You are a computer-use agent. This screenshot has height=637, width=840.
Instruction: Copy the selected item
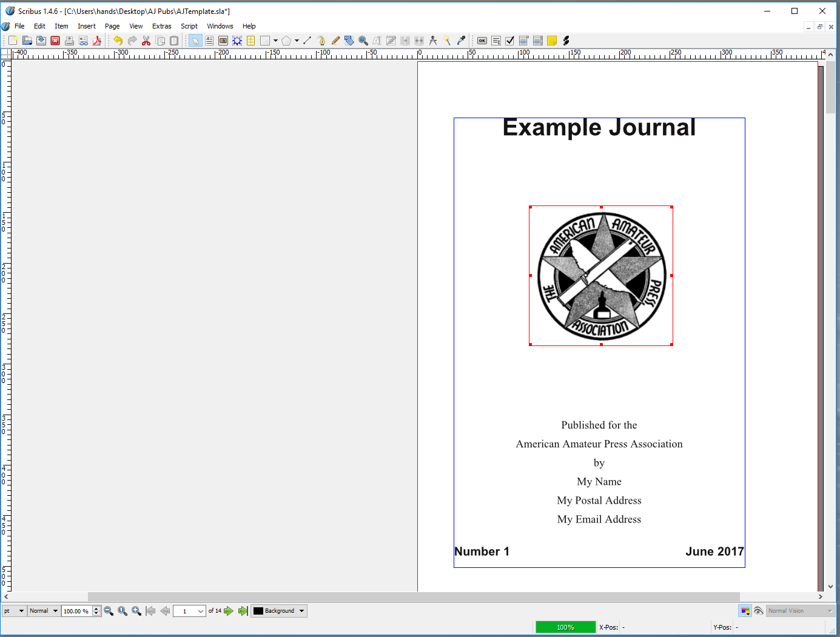point(160,41)
